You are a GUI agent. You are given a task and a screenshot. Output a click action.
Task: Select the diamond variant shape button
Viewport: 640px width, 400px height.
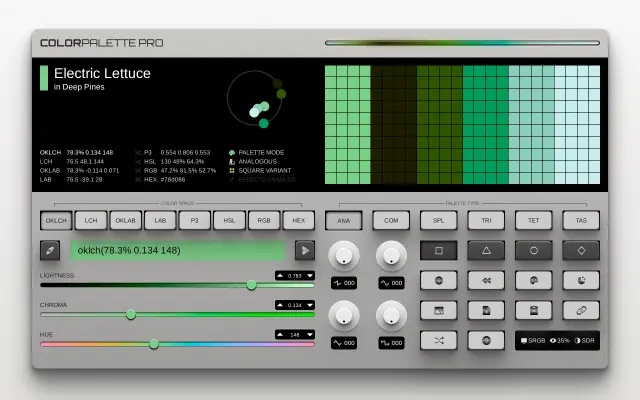(x=581, y=250)
